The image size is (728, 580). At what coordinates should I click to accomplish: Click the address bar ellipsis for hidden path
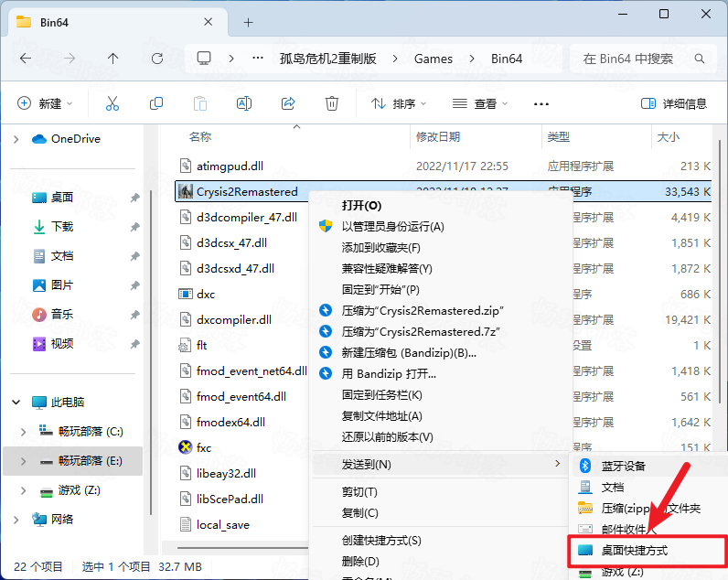tap(258, 59)
